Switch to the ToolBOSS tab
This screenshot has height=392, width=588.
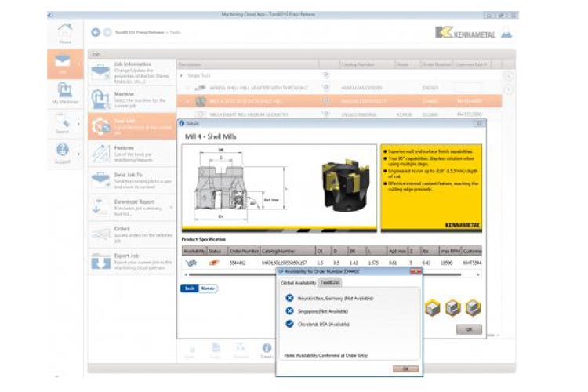(330, 282)
